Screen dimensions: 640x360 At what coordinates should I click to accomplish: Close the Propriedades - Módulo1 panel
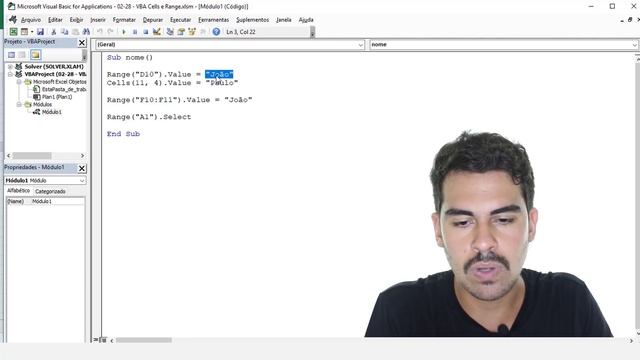tap(82, 168)
